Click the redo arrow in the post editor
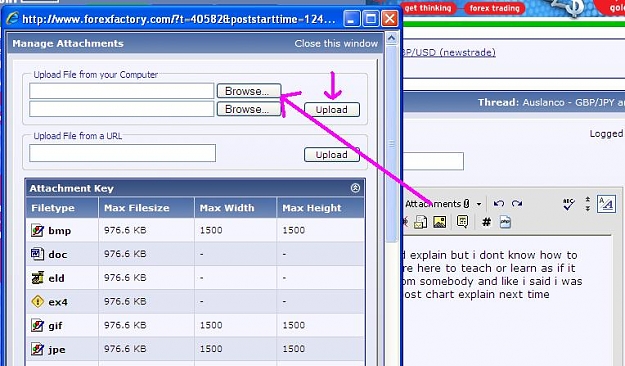 coord(517,204)
